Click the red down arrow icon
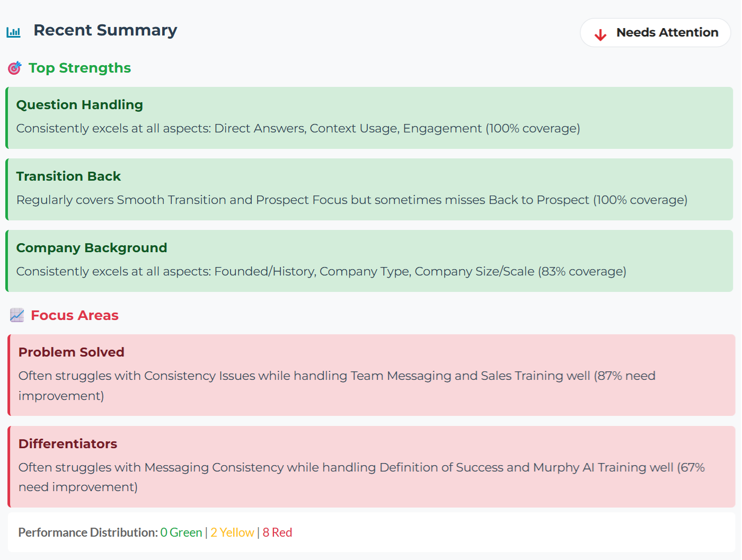 tap(600, 35)
